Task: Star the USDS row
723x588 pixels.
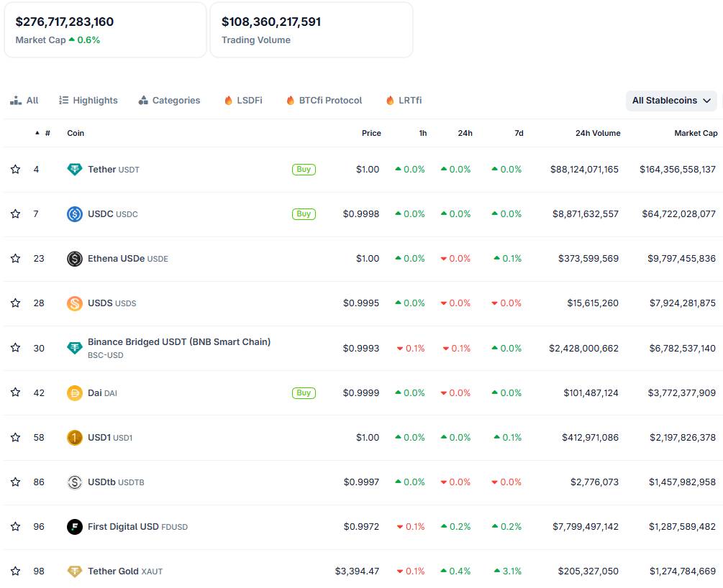Action: click(x=15, y=303)
